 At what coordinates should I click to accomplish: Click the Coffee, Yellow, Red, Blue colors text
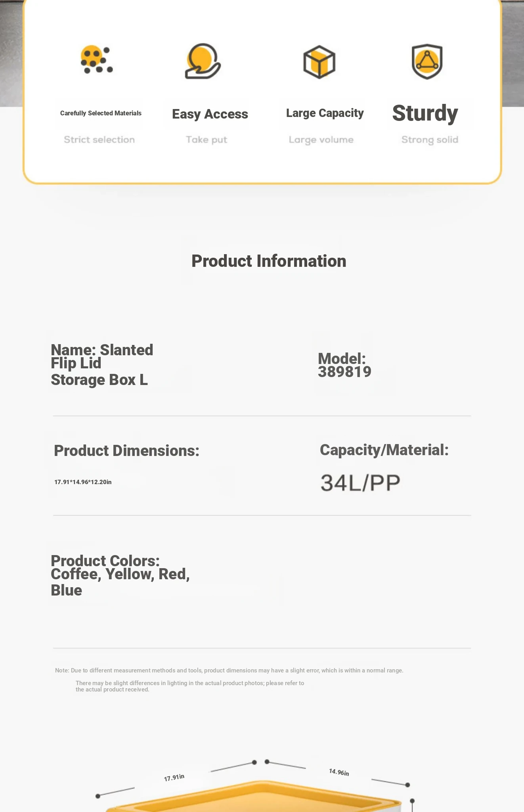click(x=120, y=582)
